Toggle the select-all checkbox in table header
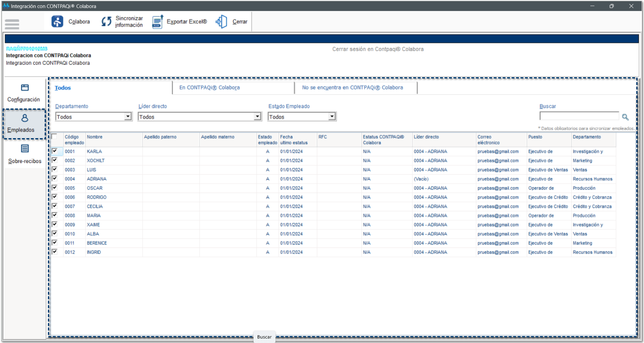This screenshot has width=644, height=343. tap(54, 137)
